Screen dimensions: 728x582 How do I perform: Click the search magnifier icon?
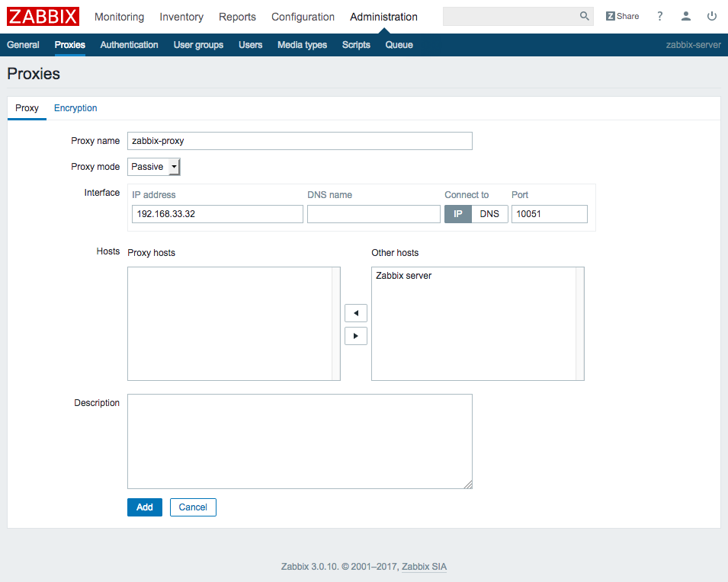pos(584,16)
